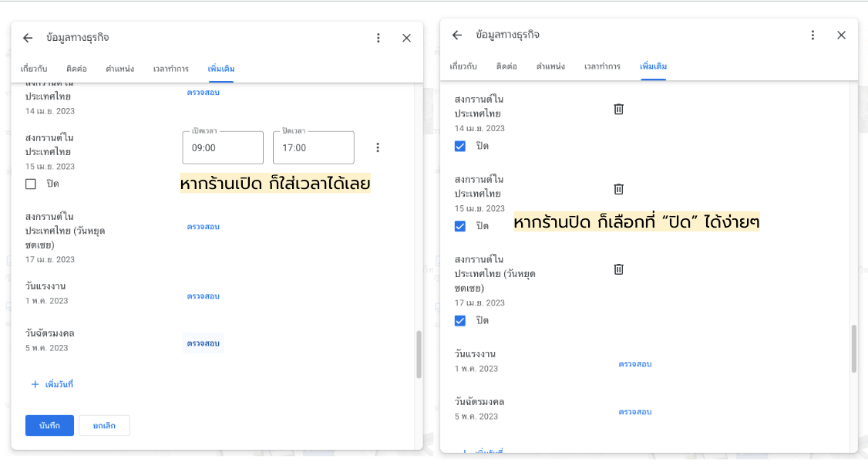Open the ปิดเวลา 17:00 time picker
The height and width of the screenshot is (473, 868).
[x=313, y=147]
